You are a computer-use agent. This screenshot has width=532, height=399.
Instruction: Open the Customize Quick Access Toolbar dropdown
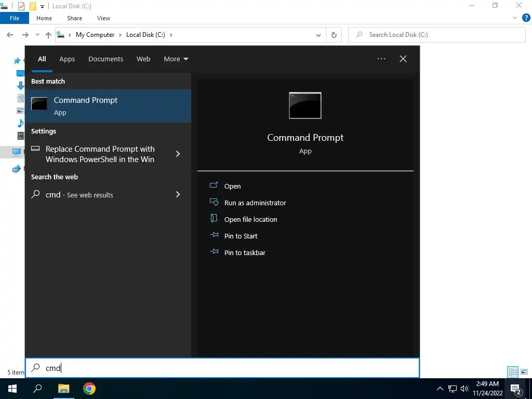[x=43, y=6]
